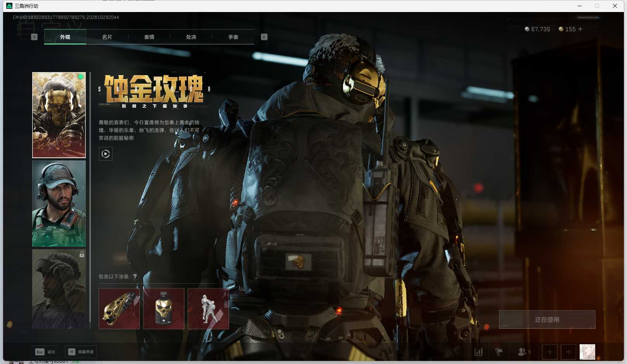The width and height of the screenshot is (627, 364).
Task: Add a teammate in second empty squad slot
Action: pyautogui.click(x=568, y=352)
